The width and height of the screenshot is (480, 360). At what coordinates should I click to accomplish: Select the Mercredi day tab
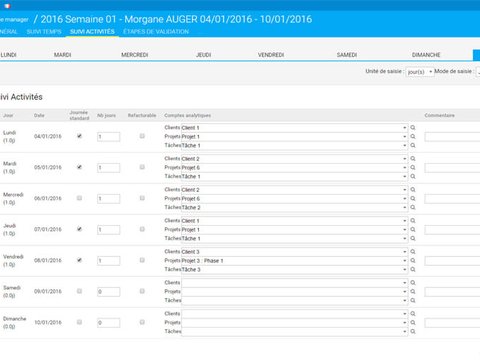click(135, 55)
